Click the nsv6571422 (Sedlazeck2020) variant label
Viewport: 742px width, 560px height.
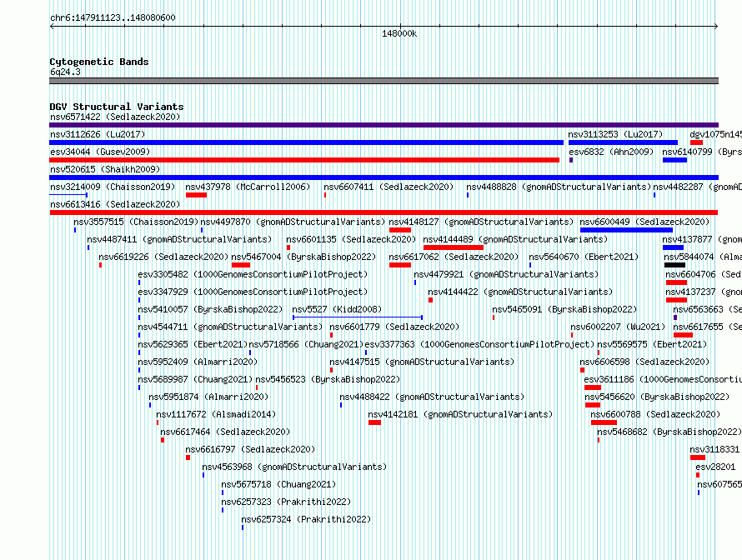tap(115, 117)
